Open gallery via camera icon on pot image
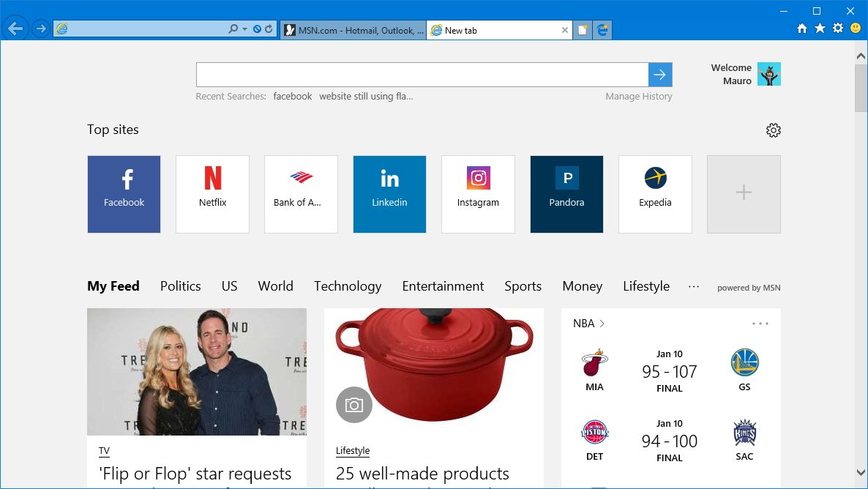The width and height of the screenshot is (868, 489). (x=354, y=405)
